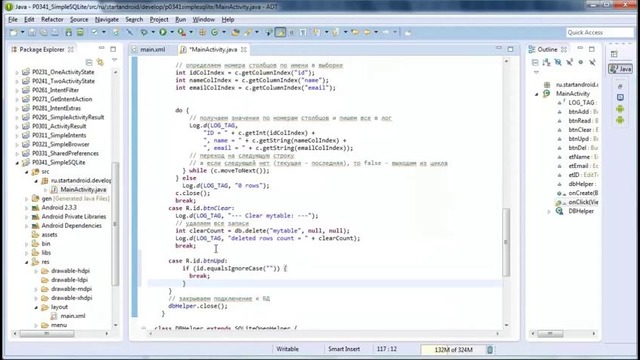
Task: Open the top Android robot icon in side trim
Action: click(620, 109)
